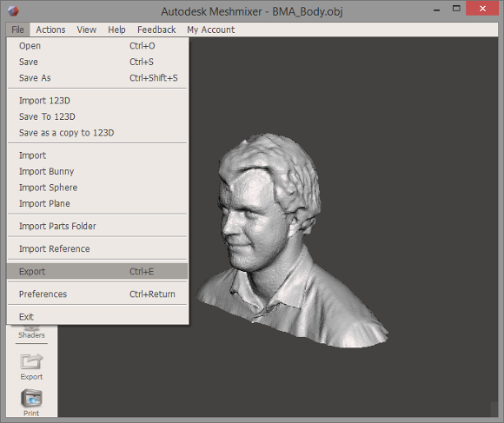The image size is (504, 423).
Task: Choose Open from the File menu
Action: click(x=97, y=46)
